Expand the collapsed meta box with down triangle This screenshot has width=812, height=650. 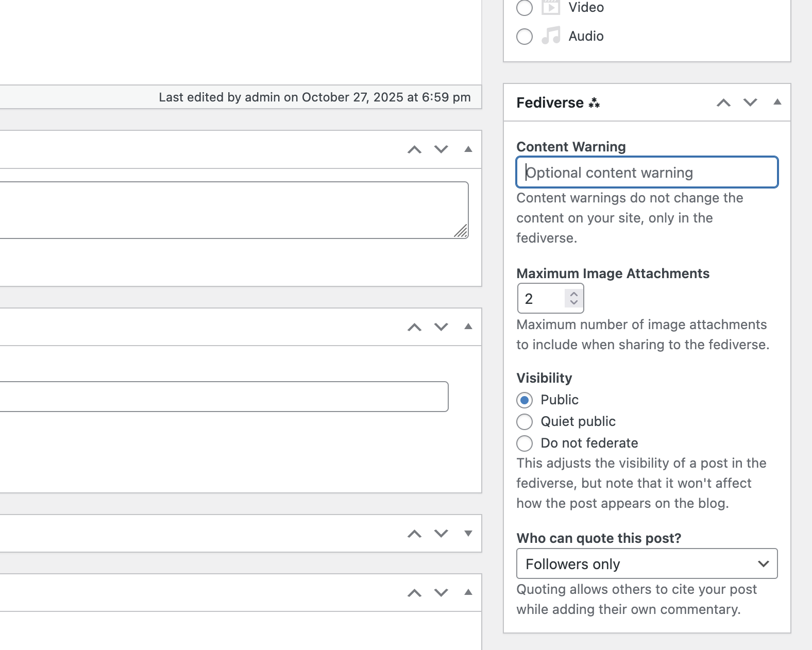[x=468, y=534]
